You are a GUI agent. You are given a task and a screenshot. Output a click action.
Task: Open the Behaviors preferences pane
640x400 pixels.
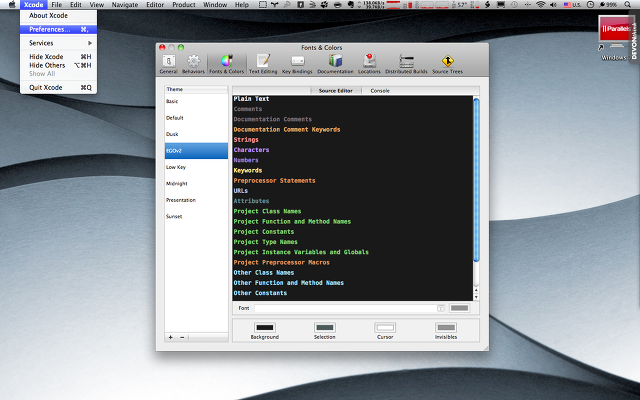tap(193, 64)
